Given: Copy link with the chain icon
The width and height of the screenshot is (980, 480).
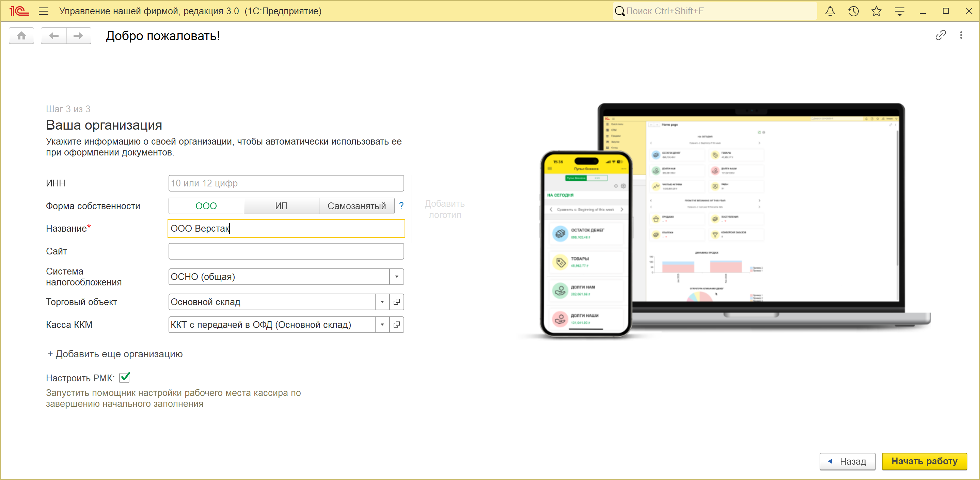Looking at the screenshot, I should coord(941,35).
